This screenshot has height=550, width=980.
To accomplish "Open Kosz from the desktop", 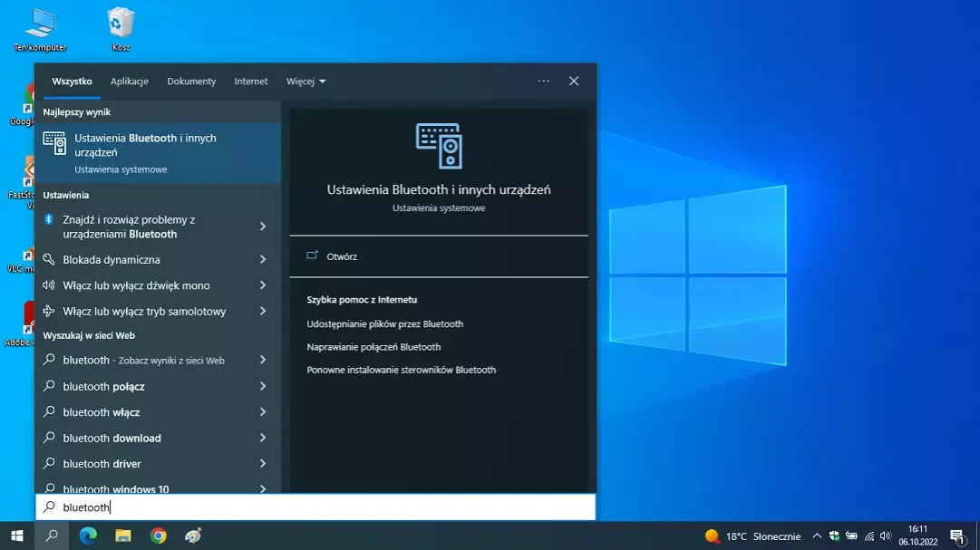I will (x=120, y=23).
